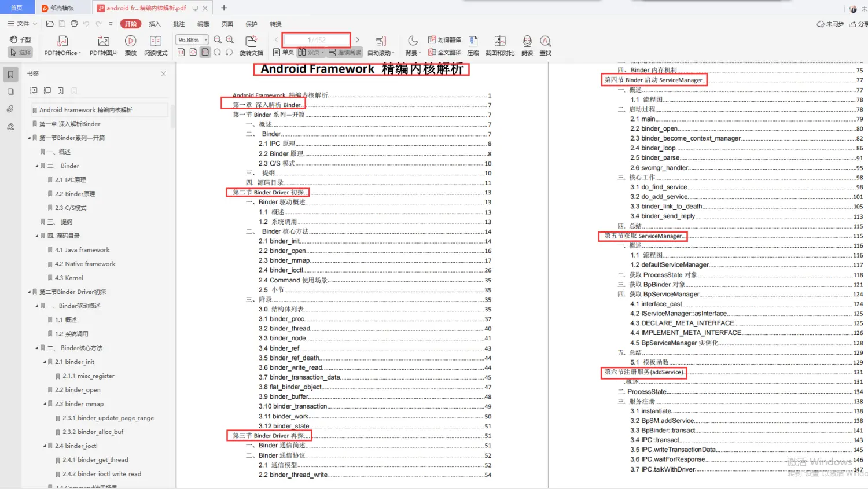Collapse the 2.3 binder_mmap bookmark node
Image resolution: width=868 pixels, height=489 pixels.
click(x=45, y=404)
